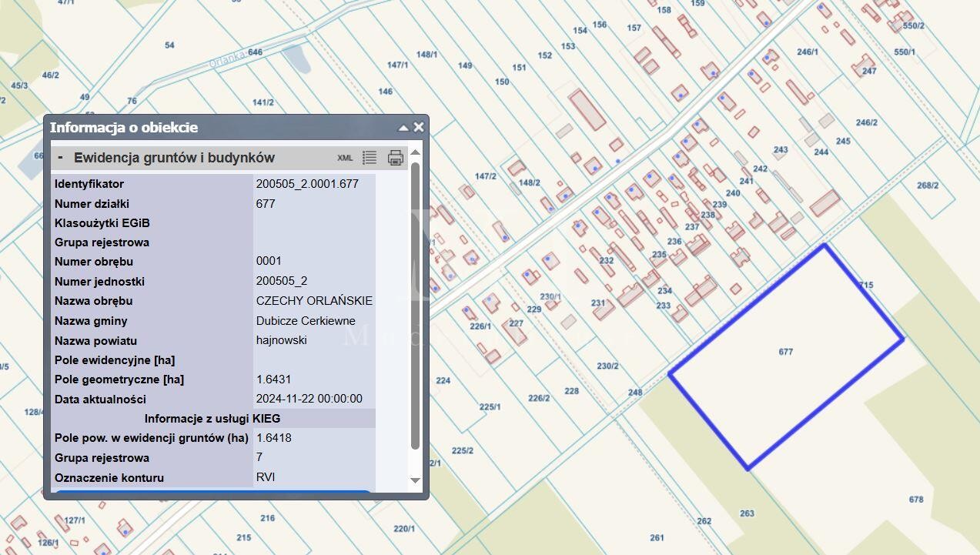Select parcel 263 on the map

pos(747,513)
